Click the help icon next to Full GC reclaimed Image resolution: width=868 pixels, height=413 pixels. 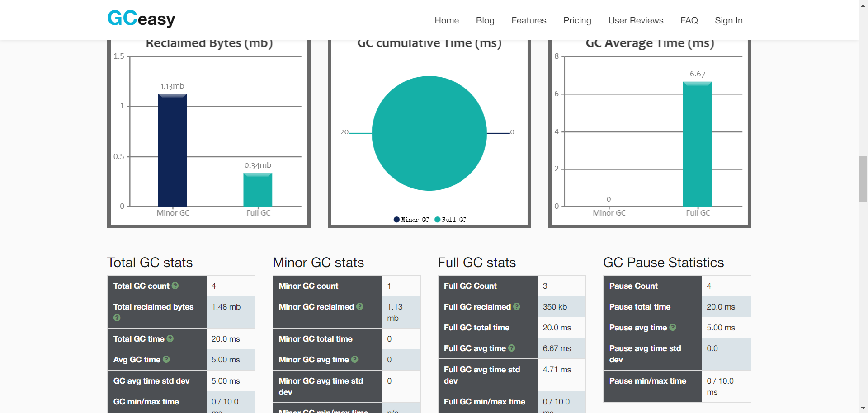(517, 306)
